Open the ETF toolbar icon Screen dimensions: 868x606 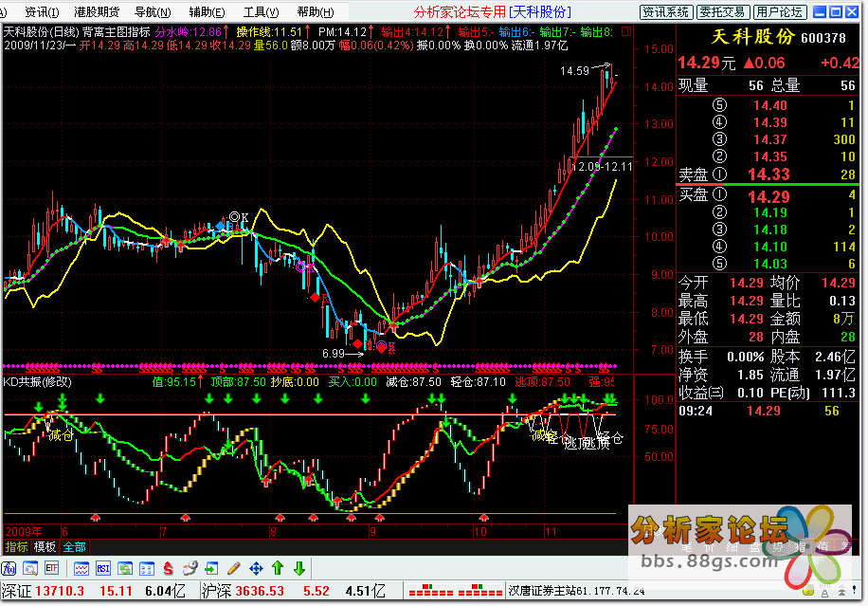pos(52,568)
